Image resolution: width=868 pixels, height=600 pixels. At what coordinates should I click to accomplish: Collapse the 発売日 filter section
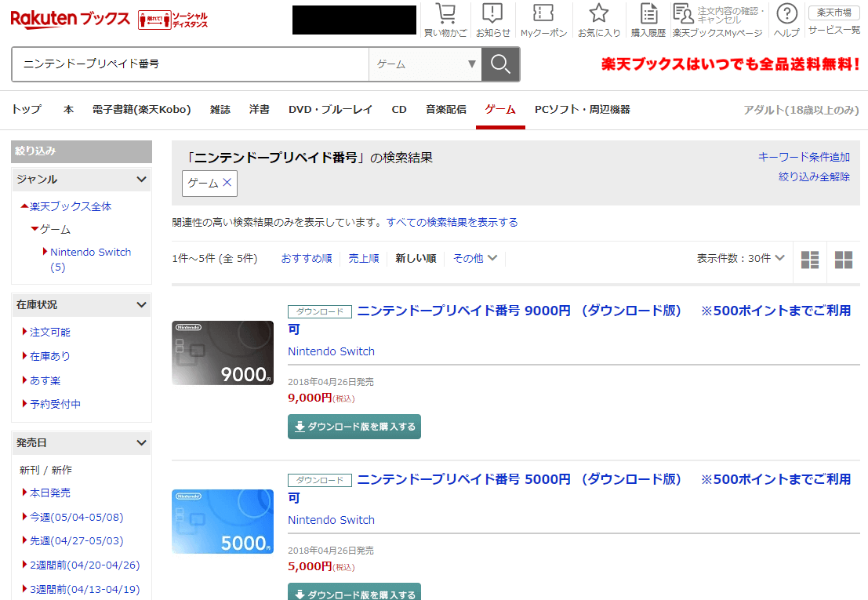point(82,443)
